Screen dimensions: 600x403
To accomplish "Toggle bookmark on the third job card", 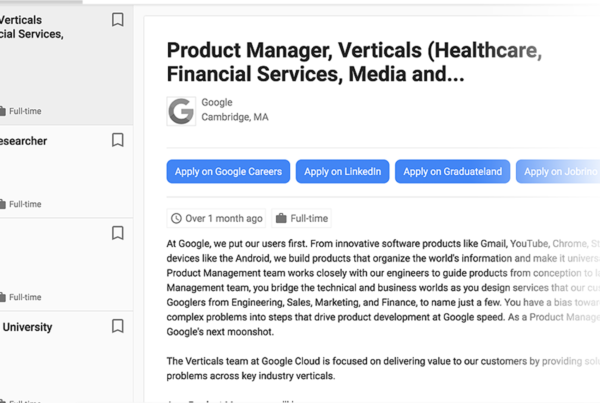I will pos(117,233).
